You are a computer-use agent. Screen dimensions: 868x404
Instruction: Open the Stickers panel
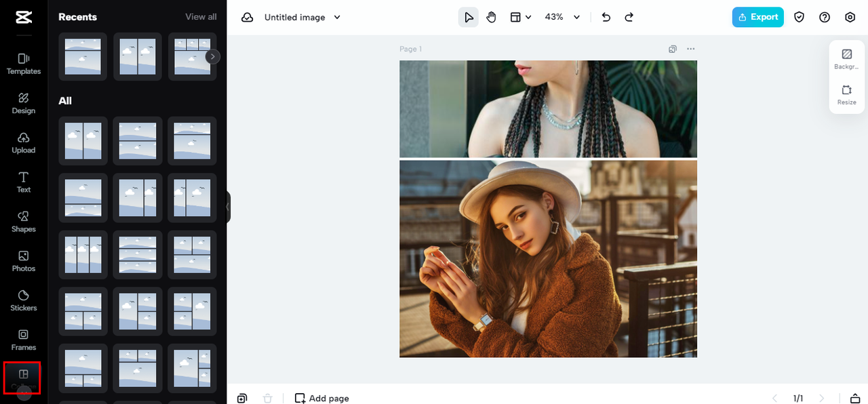click(x=24, y=300)
